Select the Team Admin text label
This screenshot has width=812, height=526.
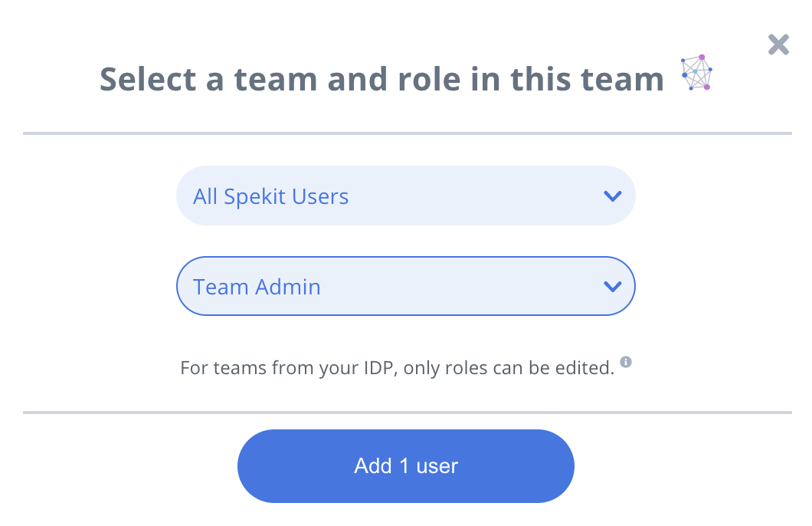pyautogui.click(x=257, y=287)
